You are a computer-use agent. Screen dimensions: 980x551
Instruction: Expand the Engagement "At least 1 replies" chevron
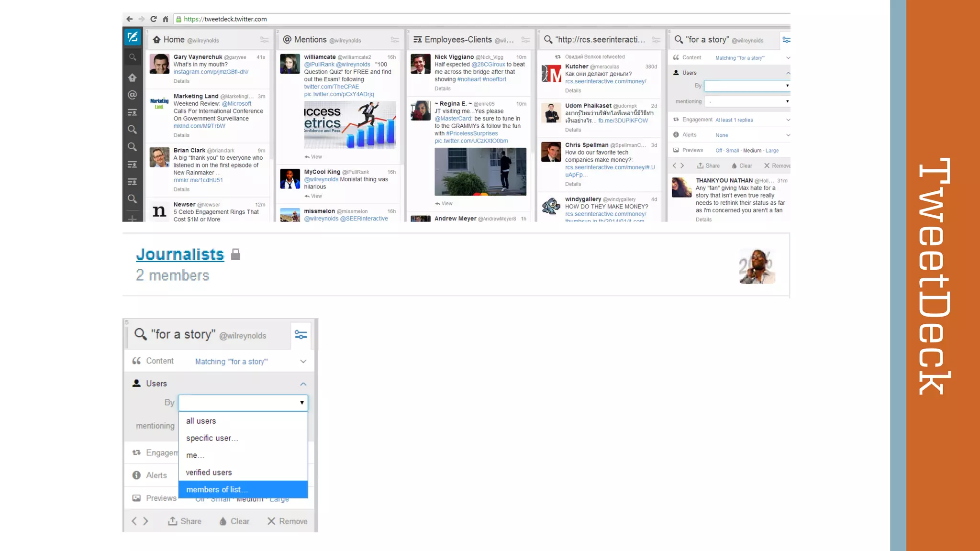click(788, 120)
